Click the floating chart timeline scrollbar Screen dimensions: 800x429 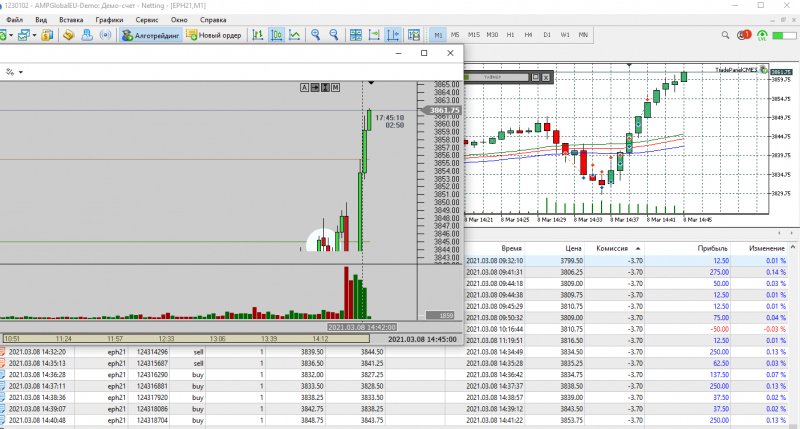pos(186,339)
